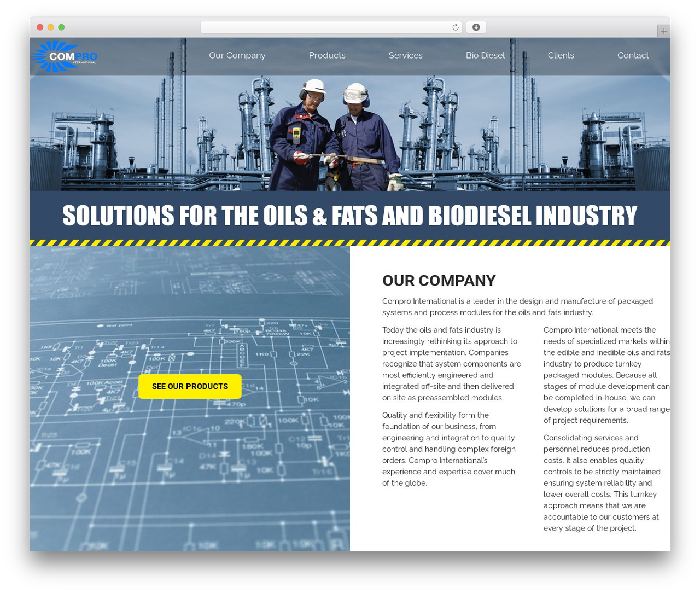
Task: Open the Our Company menu item
Action: [x=237, y=55]
